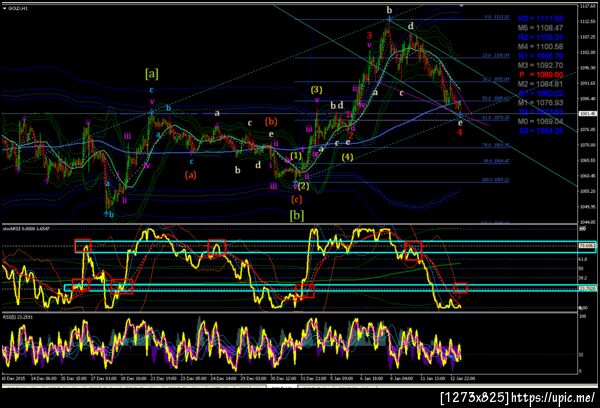Click the 10 Dec 2015 date on the time axis
Viewport: 600px width, 408px height.
click(x=13, y=378)
